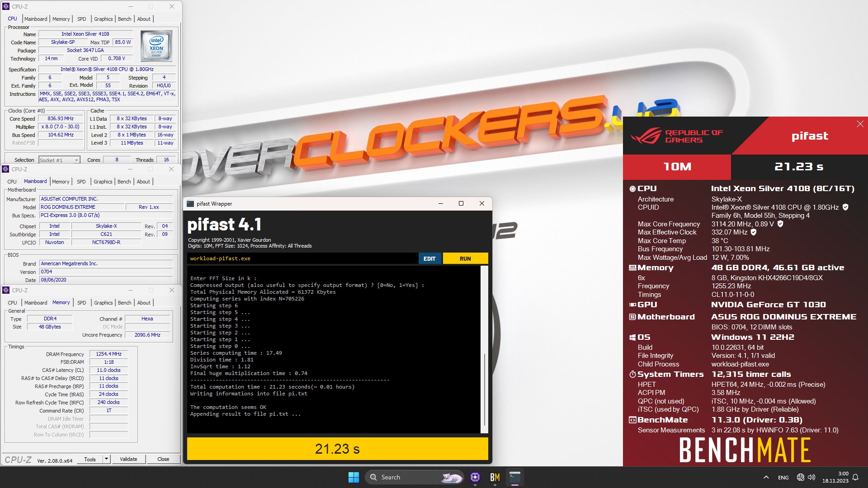Screen dimensions: 868x488
Task: Click the Level 3 cache value 11 MBytes
Action: pos(132,143)
